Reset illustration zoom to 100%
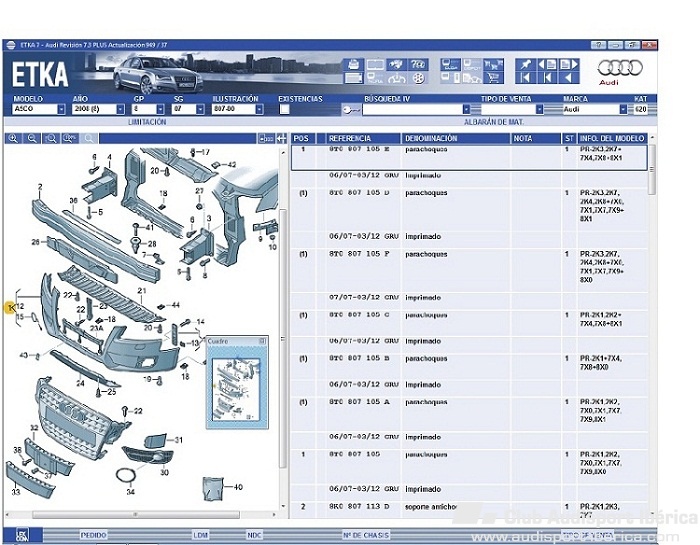The image size is (700, 545). pos(70,138)
